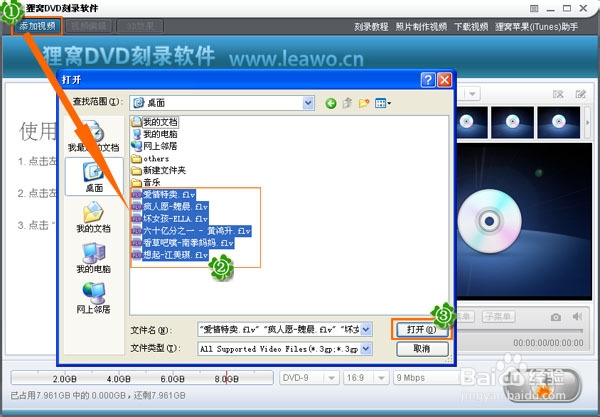The width and height of the screenshot is (600, 417).
Task: Open the 16:9 aspect ratio dropdown
Action: click(x=366, y=378)
